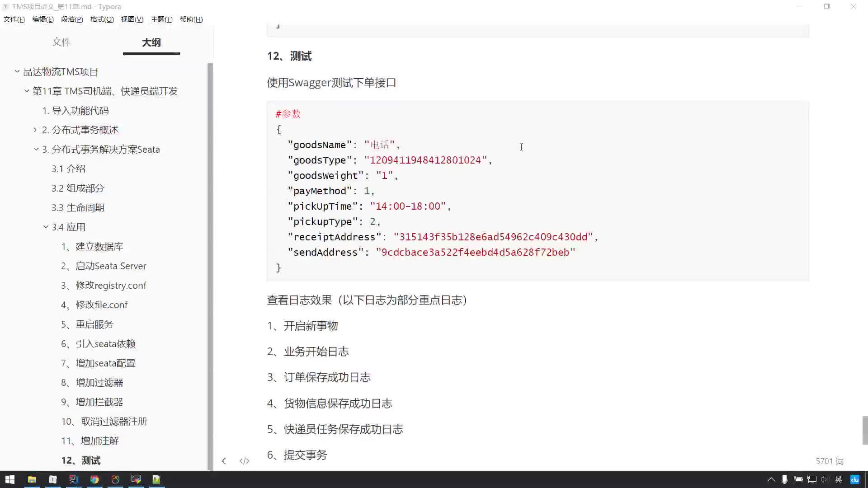Open 文件(F) menu
The width and height of the screenshot is (868, 488).
click(14, 19)
